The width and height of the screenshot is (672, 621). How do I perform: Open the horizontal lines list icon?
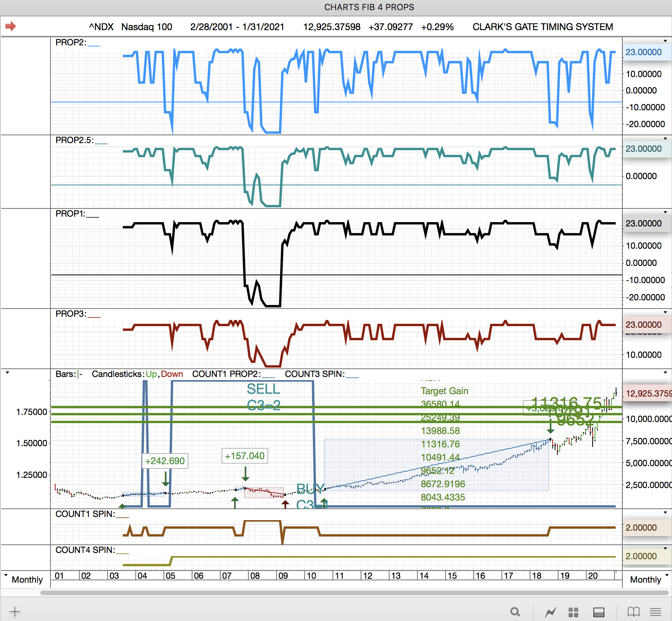(x=656, y=612)
